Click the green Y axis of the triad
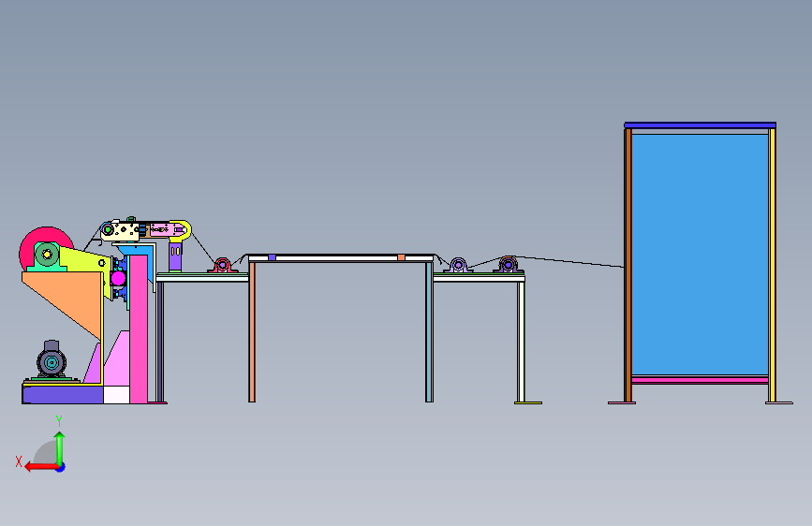Viewport: 812px width, 526px height. 60,448
